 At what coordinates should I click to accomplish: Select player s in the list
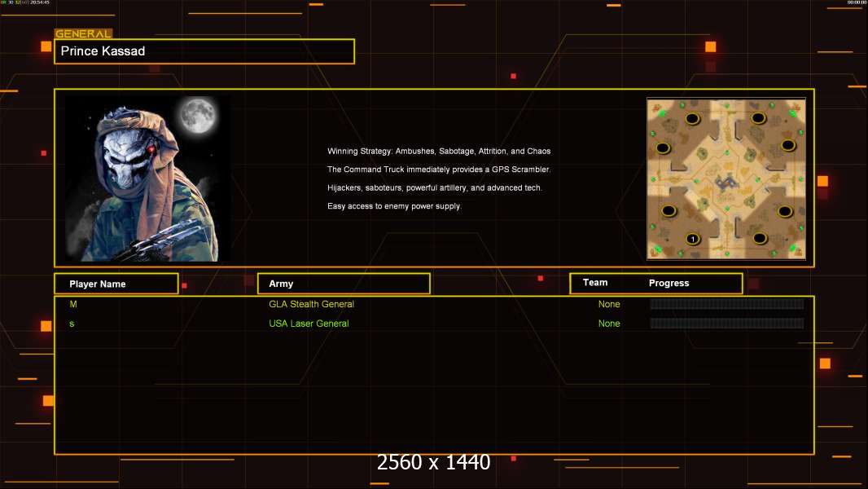(72, 324)
